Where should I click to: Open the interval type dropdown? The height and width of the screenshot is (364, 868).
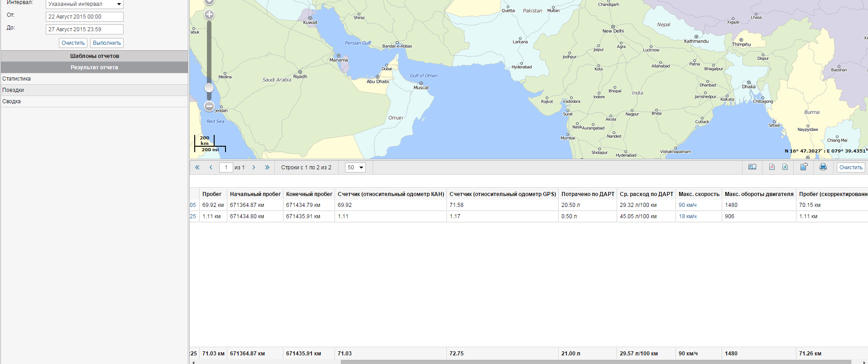point(85,4)
